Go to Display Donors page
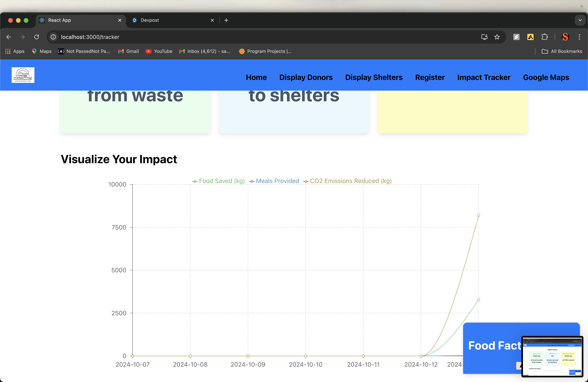Image resolution: width=588 pixels, height=382 pixels. (306, 78)
